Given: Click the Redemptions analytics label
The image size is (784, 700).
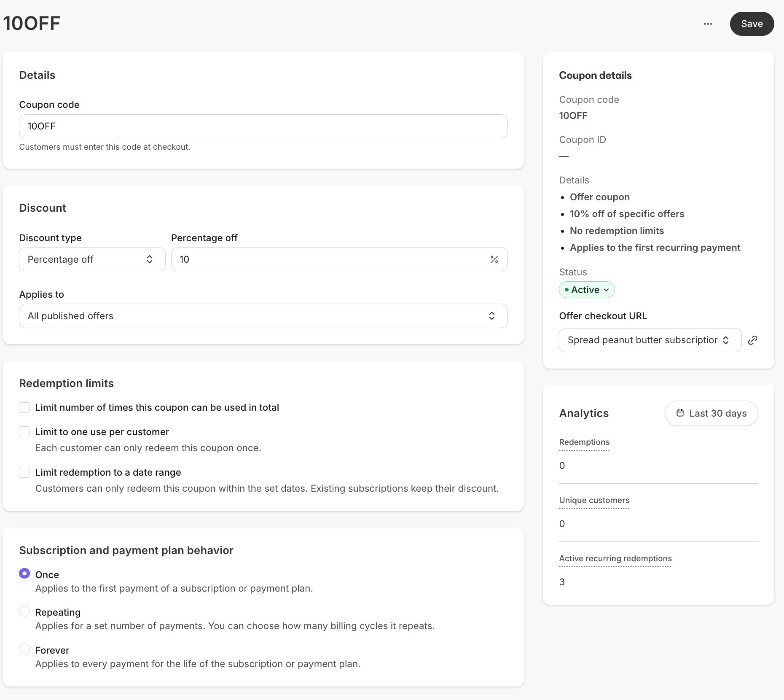Looking at the screenshot, I should pos(584,442).
